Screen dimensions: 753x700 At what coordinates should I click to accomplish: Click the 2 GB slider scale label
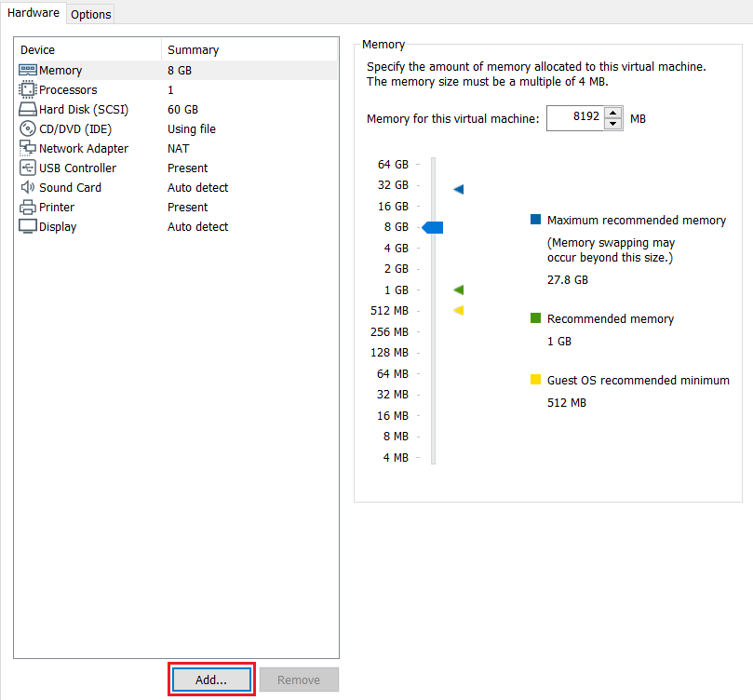tap(397, 269)
